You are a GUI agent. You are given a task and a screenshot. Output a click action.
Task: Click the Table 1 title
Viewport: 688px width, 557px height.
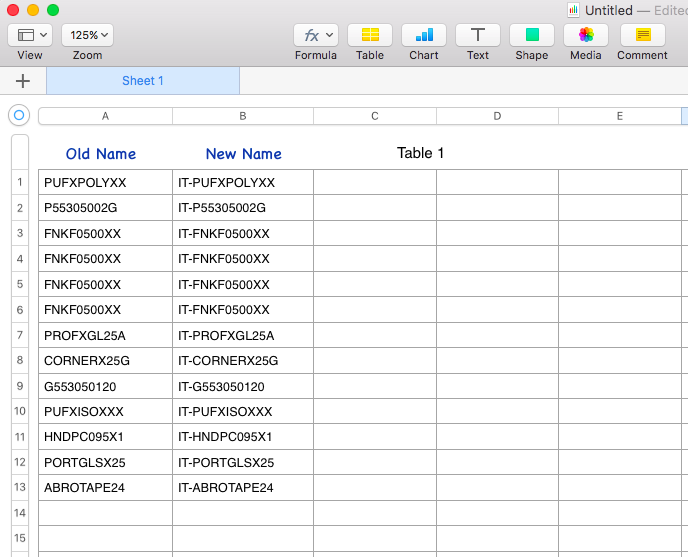click(x=420, y=153)
